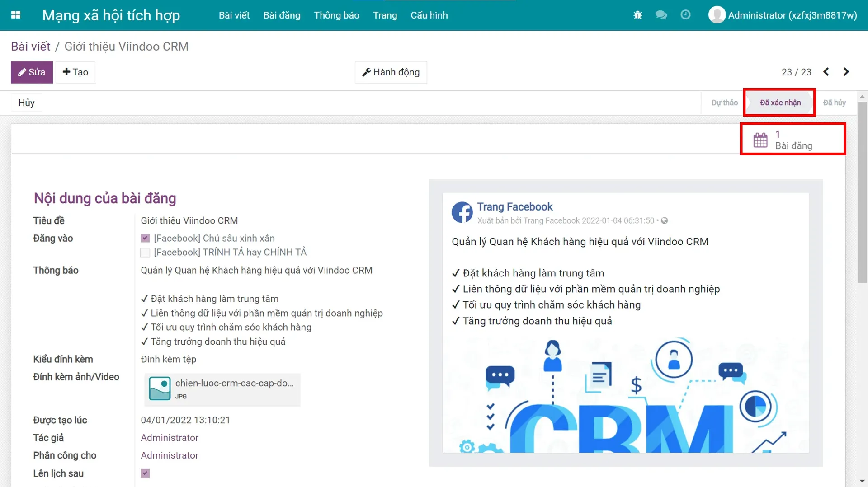Select the Đã hủy status stage
This screenshot has width=868, height=487.
click(x=834, y=103)
